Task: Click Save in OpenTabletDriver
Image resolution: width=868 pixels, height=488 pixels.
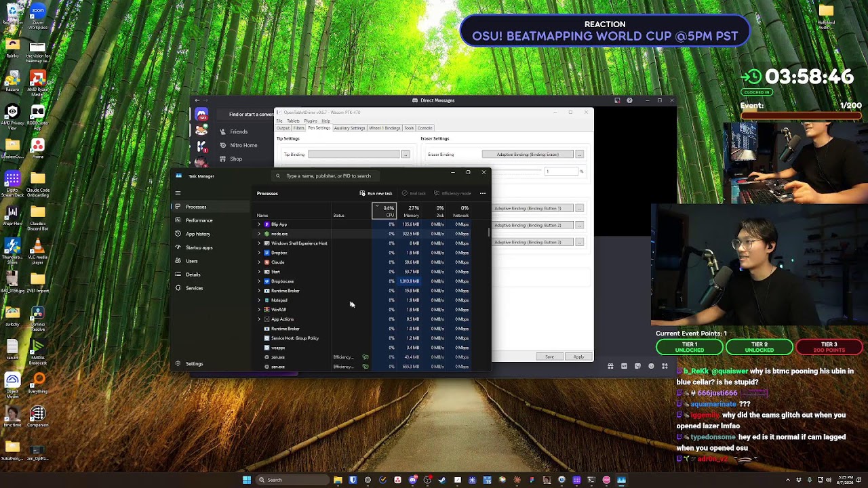Action: tap(549, 357)
